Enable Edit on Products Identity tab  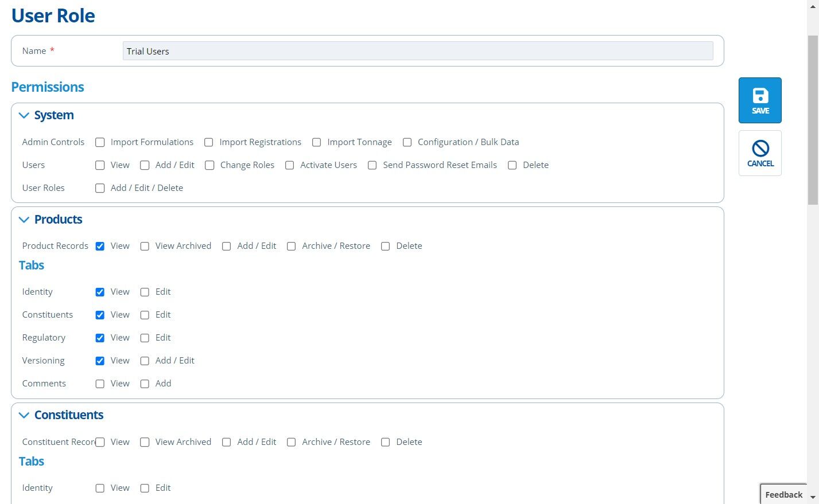tap(145, 292)
